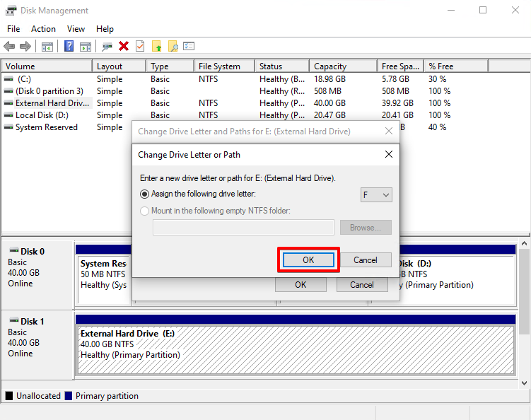531x420 pixels.
Task: Click OK in background Drive Letter and Paths dialog
Action: click(x=300, y=284)
